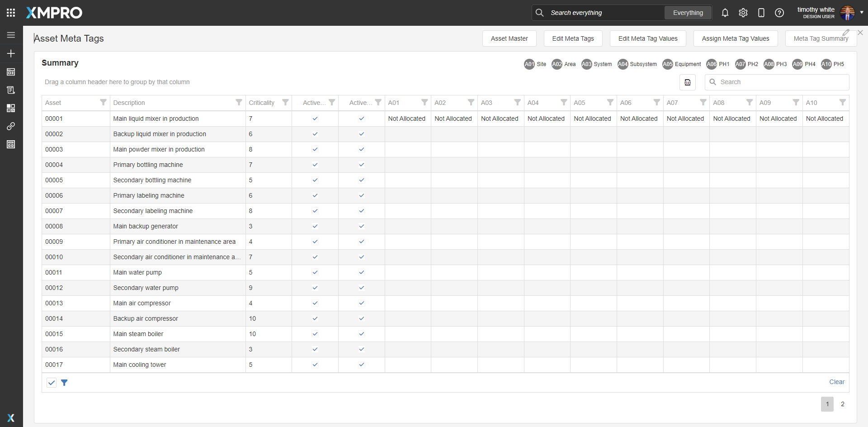The height and width of the screenshot is (427, 868).
Task: Click the mobile device icon in header
Action: (x=761, y=13)
